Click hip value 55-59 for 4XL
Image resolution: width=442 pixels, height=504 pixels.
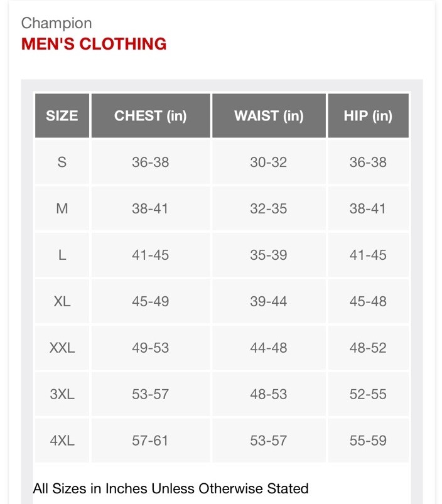(368, 441)
